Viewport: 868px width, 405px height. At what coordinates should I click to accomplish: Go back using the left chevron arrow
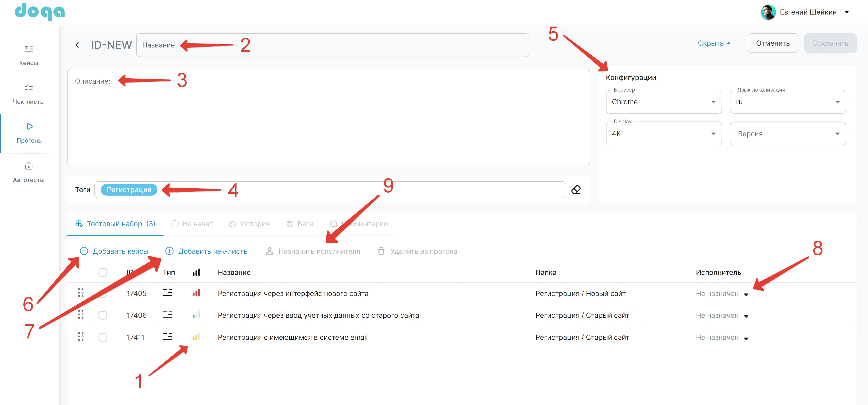(77, 45)
